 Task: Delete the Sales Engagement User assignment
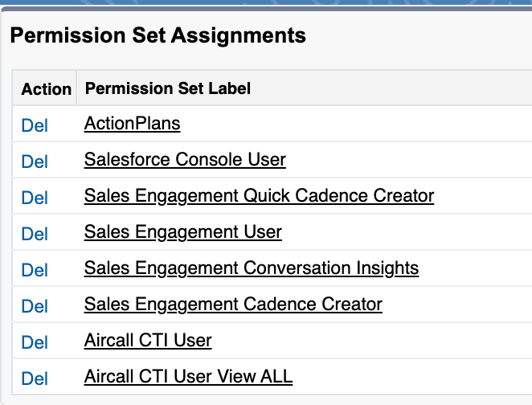[35, 234]
